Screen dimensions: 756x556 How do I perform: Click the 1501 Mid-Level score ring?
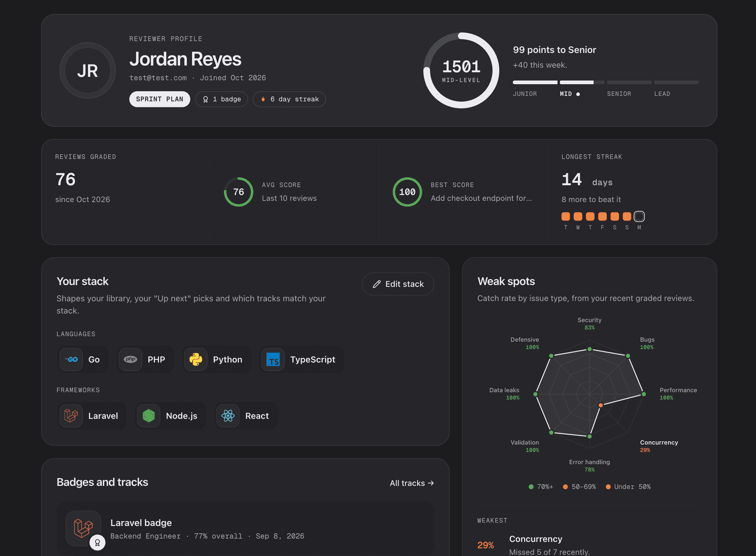(461, 71)
